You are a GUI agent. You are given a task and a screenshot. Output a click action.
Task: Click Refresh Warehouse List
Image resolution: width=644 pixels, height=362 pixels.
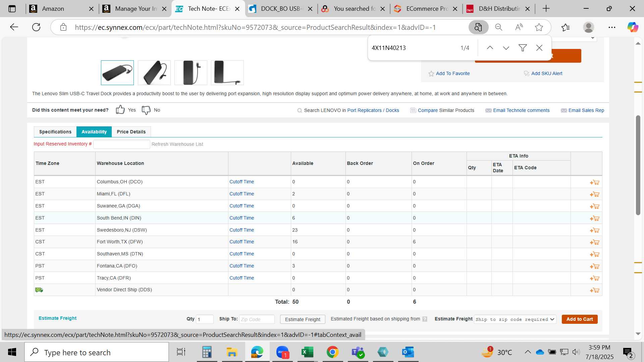point(177,144)
